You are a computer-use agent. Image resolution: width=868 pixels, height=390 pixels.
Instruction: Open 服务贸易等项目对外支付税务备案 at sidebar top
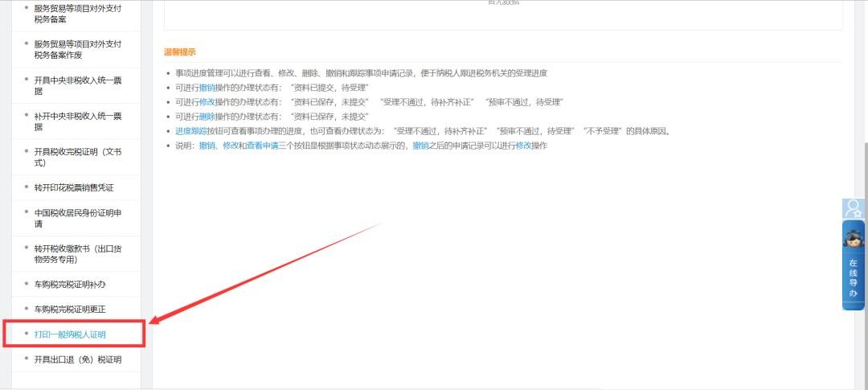point(77,14)
